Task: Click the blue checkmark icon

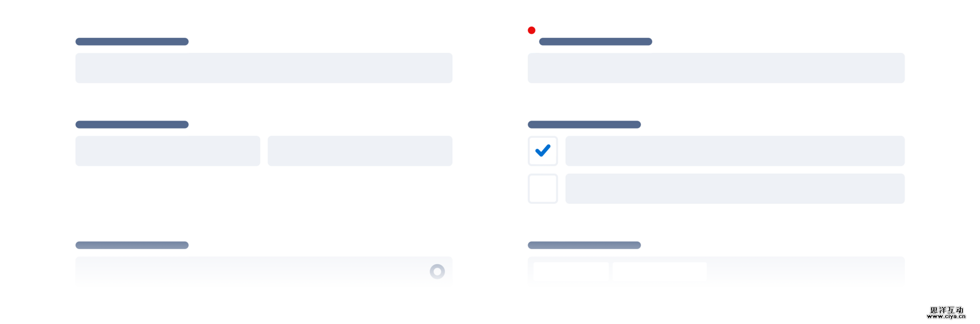Action: coord(543,150)
